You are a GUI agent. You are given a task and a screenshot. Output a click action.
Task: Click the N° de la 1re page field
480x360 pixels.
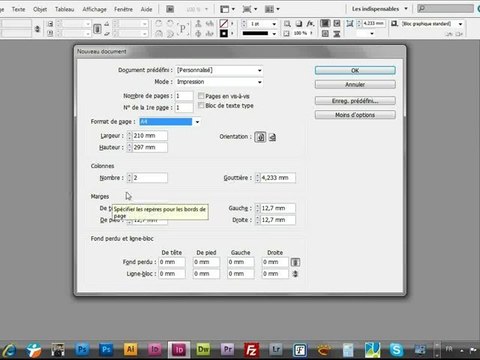click(184, 108)
